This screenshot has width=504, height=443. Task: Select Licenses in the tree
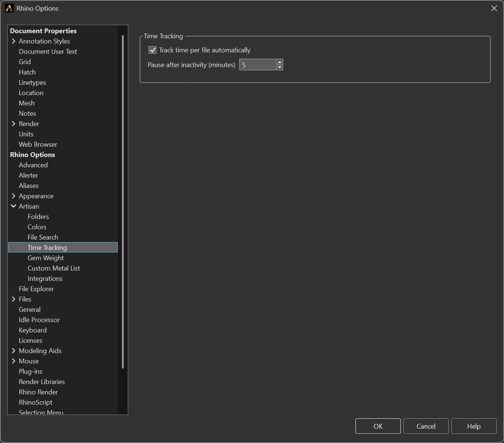point(31,341)
